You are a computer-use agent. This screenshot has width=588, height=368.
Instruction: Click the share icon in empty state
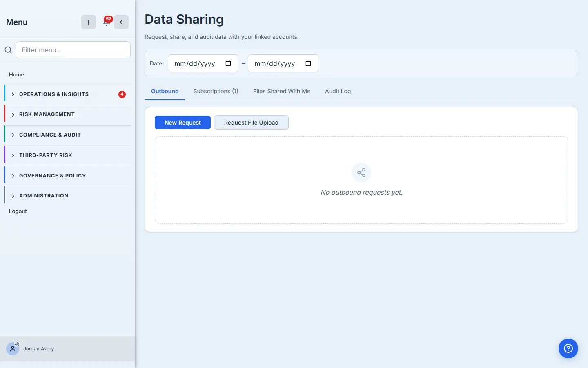(361, 173)
